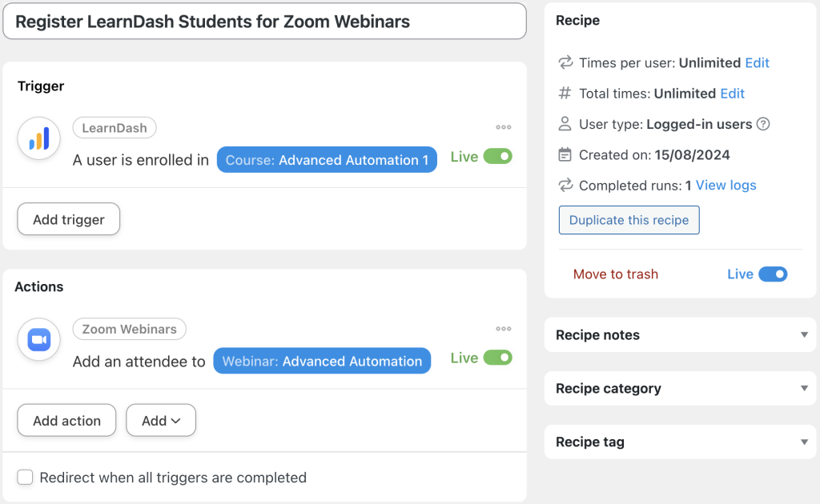
Task: Click the User type person icon
Action: coord(565,124)
